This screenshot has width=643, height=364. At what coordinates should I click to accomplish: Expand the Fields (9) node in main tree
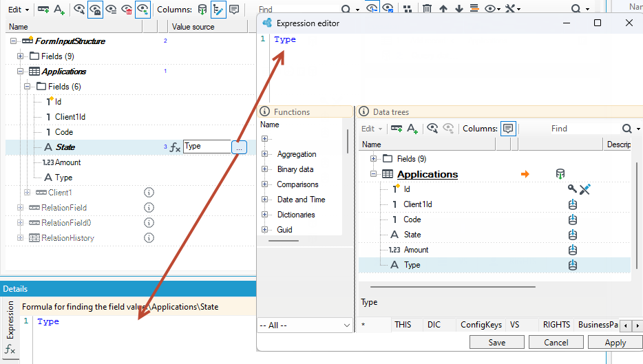pyautogui.click(x=20, y=56)
